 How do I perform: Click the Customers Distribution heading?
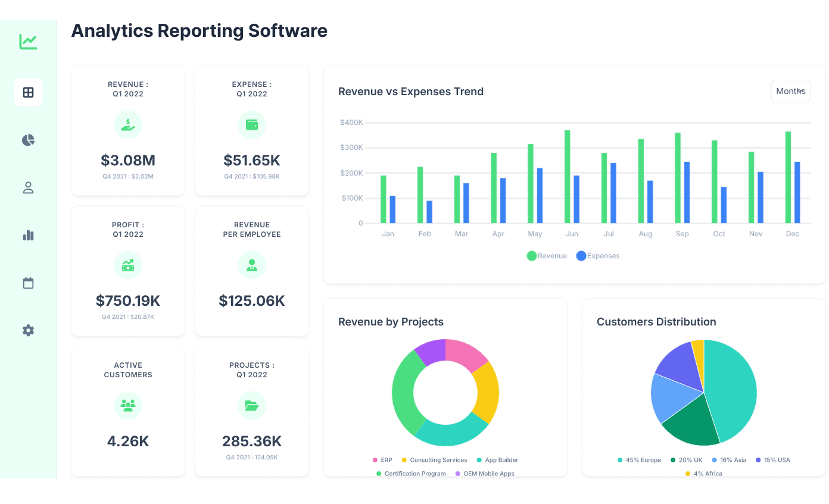656,322
